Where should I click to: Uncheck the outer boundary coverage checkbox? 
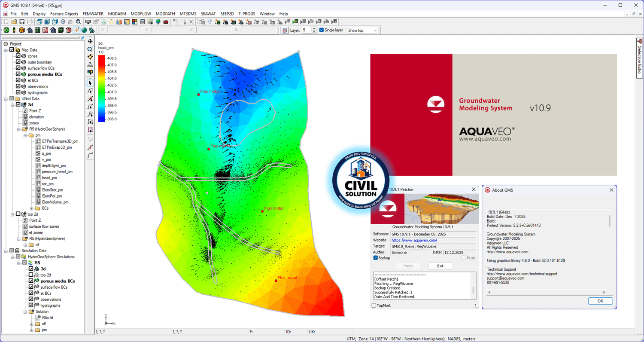(x=18, y=62)
